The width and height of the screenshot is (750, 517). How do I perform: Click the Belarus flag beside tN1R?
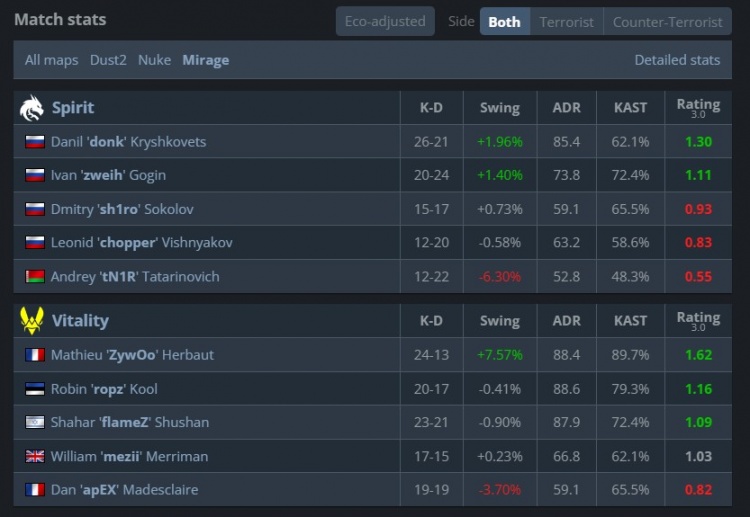tap(35, 276)
